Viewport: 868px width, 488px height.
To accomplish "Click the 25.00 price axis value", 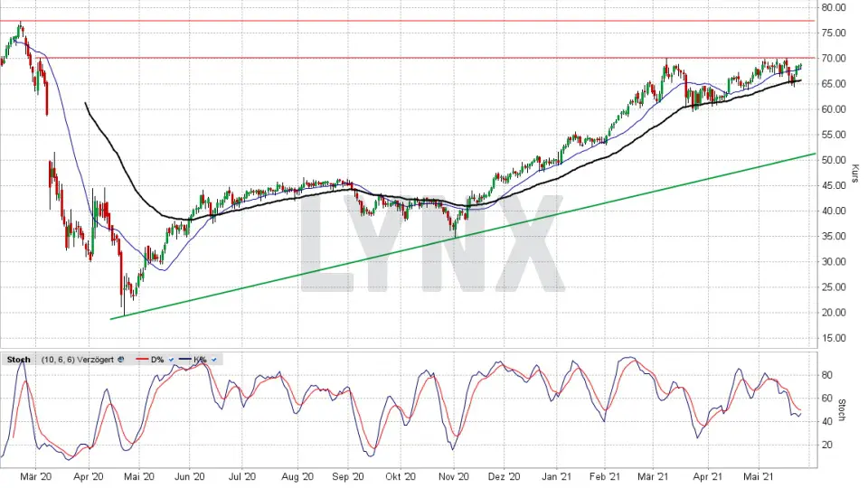I will 834,287.
